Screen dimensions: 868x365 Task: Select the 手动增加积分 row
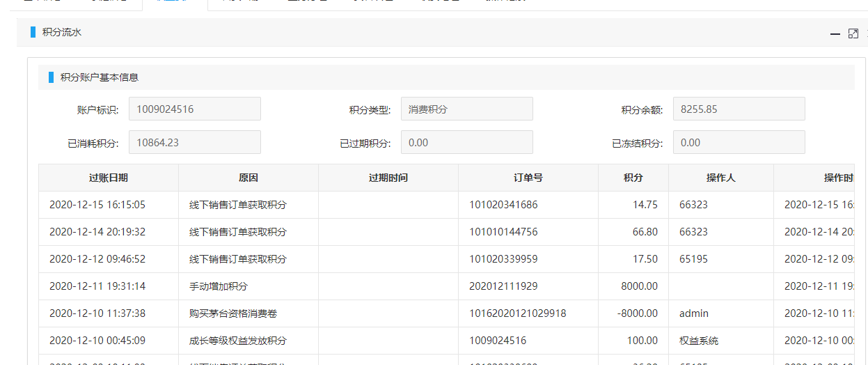[219, 286]
